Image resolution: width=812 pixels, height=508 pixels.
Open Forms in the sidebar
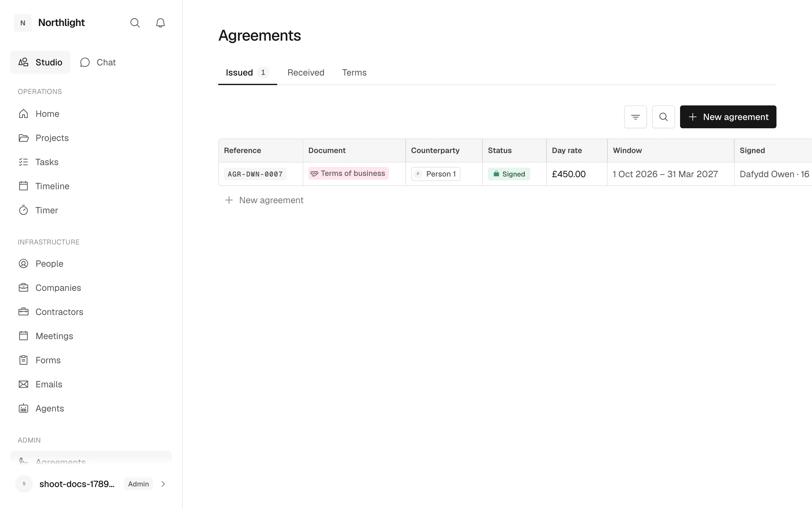91,360
